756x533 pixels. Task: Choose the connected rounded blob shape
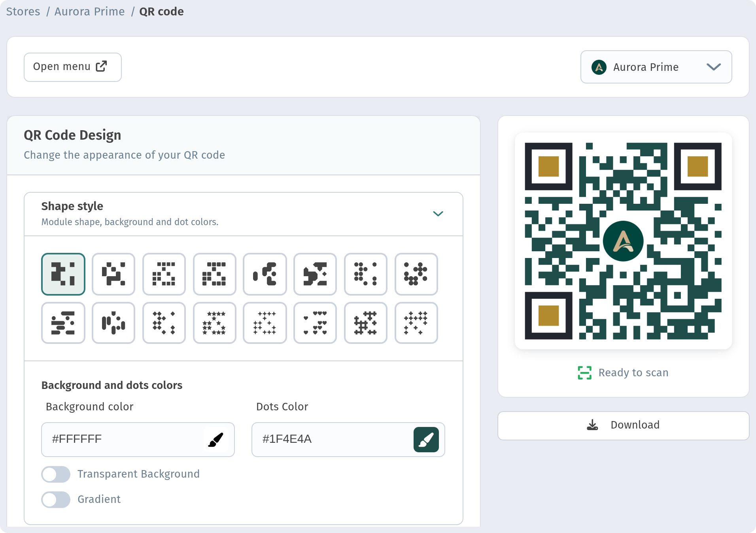265,274
